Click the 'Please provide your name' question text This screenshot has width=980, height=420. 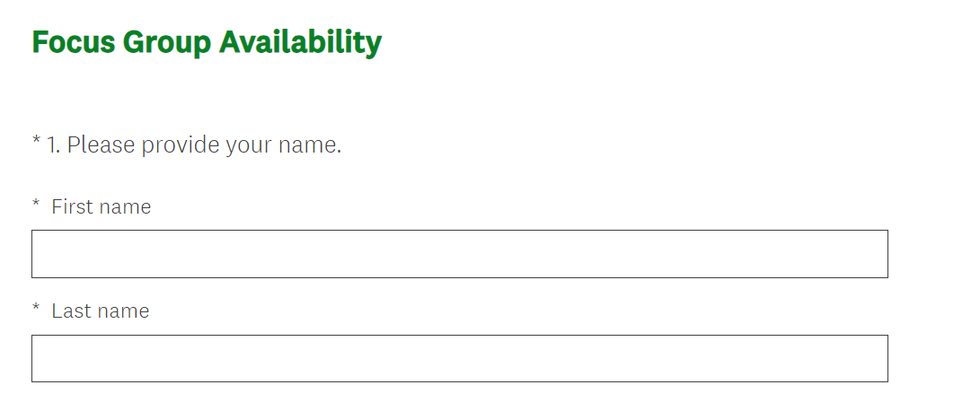[204, 144]
